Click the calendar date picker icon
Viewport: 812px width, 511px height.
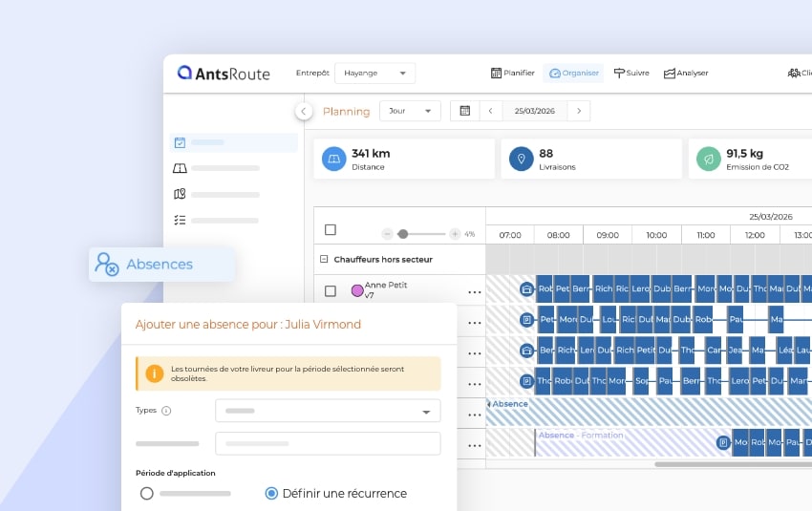tap(465, 111)
